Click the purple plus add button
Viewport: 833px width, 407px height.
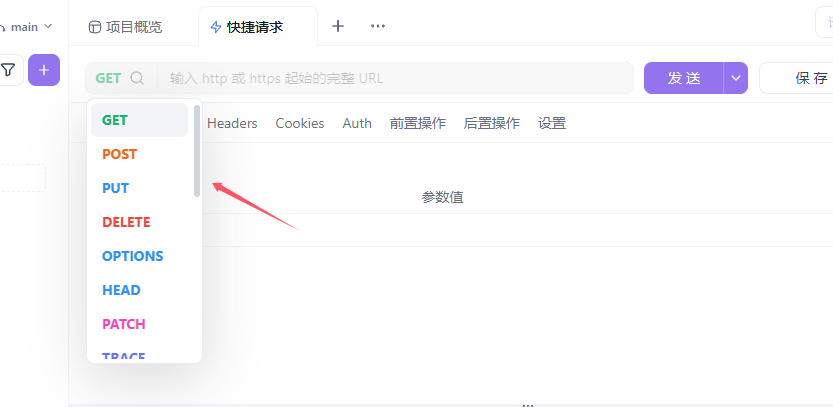[44, 70]
